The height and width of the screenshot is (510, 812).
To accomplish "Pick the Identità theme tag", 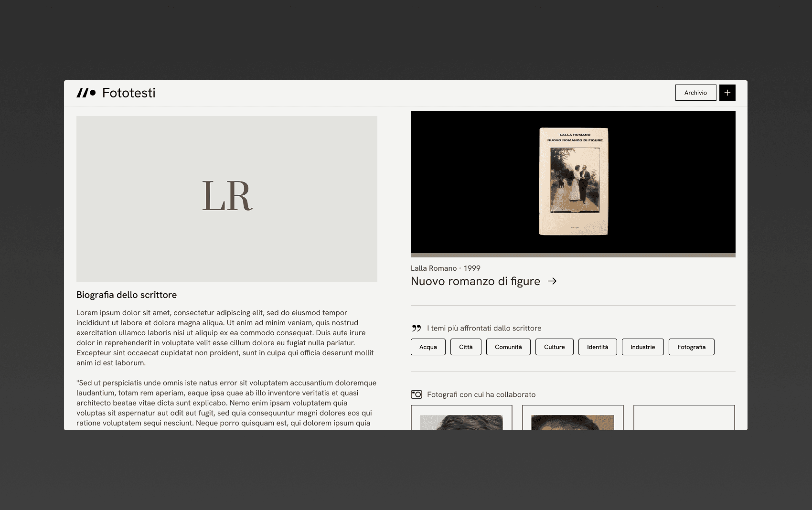I will [598, 347].
